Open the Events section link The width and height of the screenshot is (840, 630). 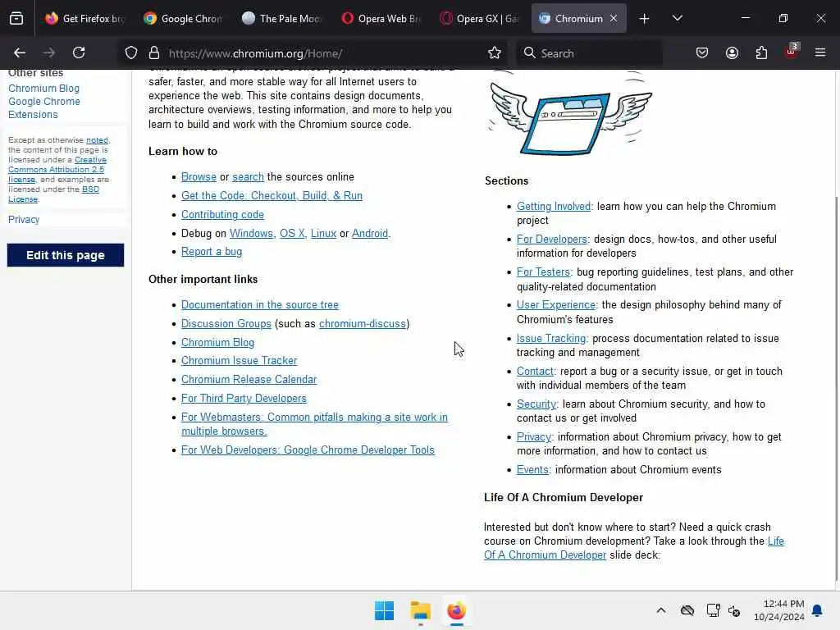pyautogui.click(x=532, y=470)
